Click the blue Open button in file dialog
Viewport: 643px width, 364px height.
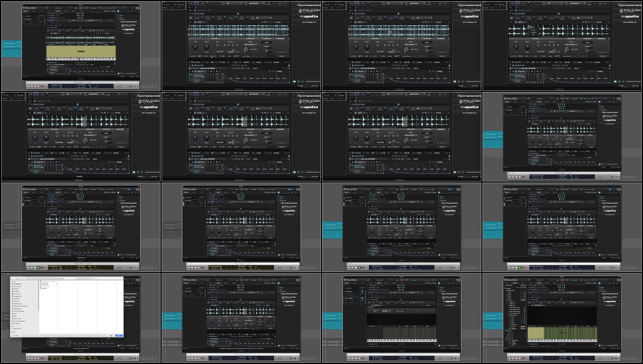click(x=119, y=335)
